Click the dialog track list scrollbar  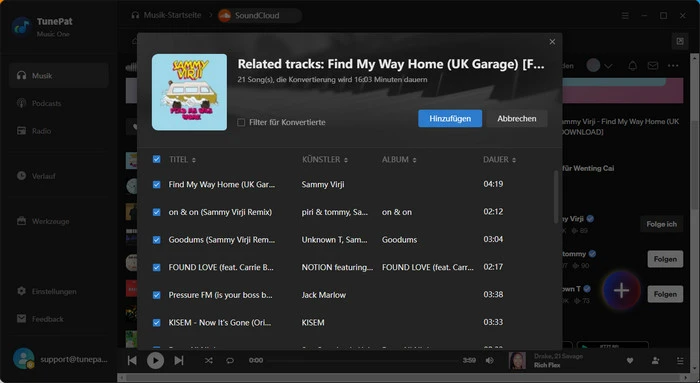(x=556, y=196)
